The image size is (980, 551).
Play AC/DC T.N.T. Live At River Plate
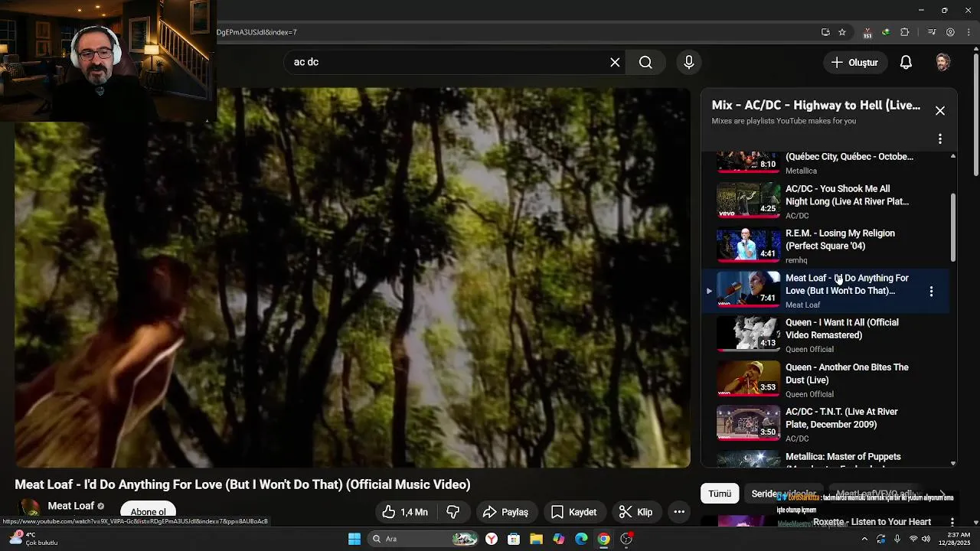click(x=825, y=425)
